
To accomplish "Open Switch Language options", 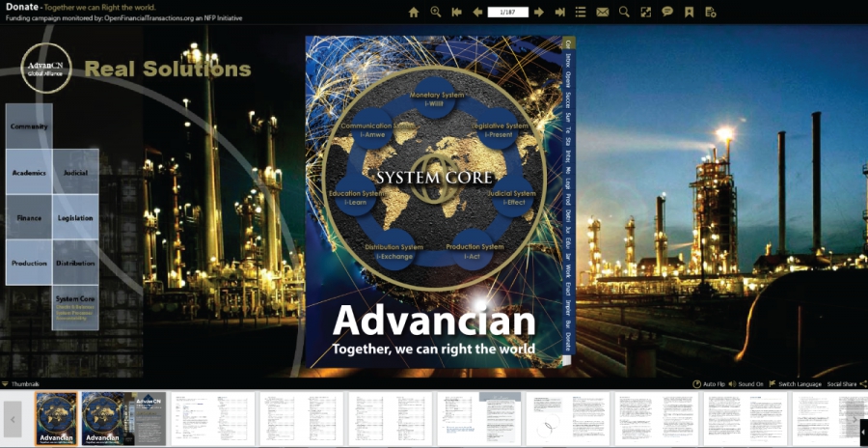I will [795, 384].
